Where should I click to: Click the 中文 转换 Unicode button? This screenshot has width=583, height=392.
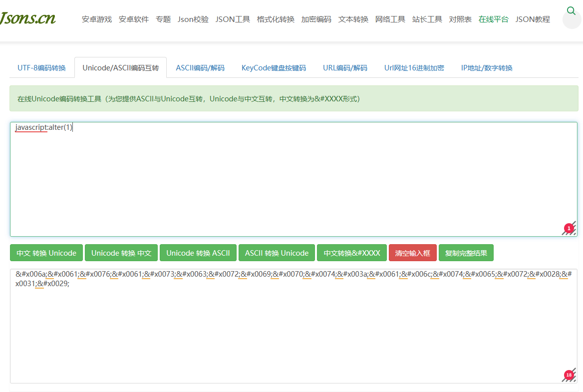[x=46, y=253]
